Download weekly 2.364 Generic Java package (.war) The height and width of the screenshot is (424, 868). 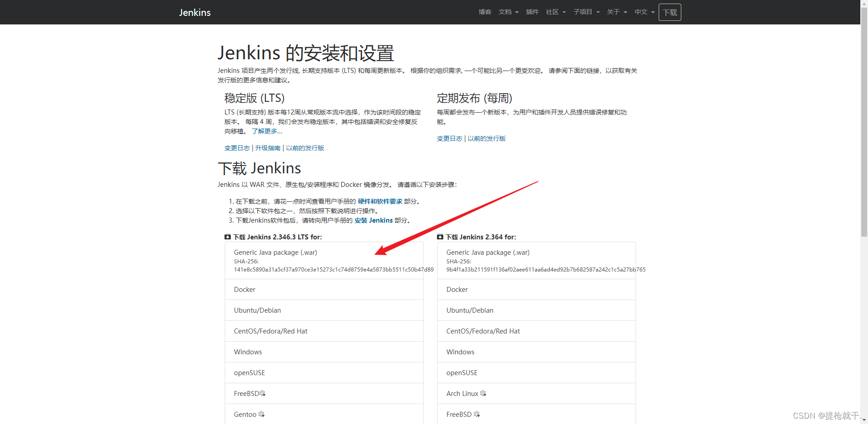click(x=537, y=261)
